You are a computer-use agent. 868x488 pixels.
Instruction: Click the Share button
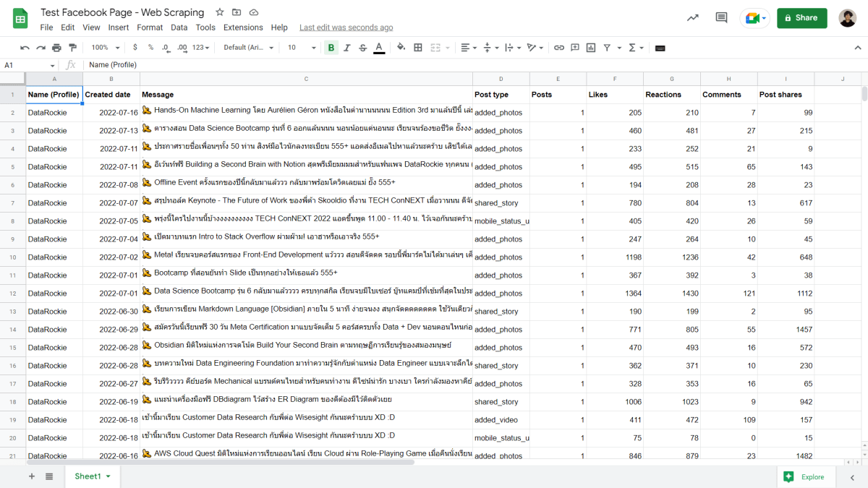pyautogui.click(x=801, y=18)
